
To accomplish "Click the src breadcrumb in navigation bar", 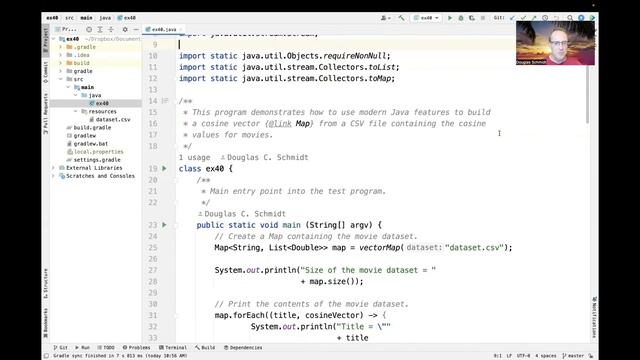I will click(70, 18).
